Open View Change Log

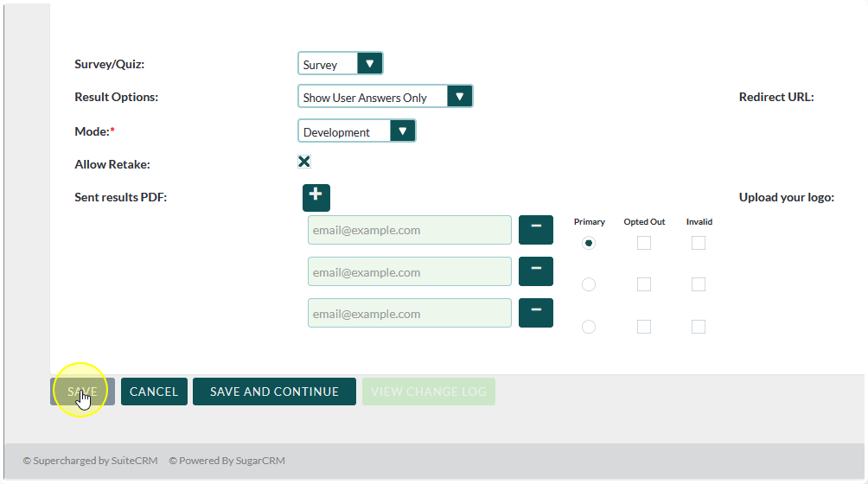429,392
